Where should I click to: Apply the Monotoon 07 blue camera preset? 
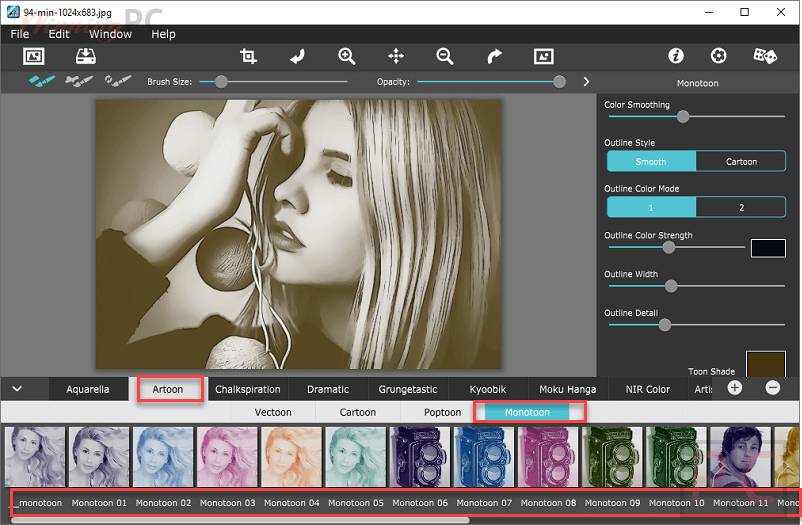pyautogui.click(x=484, y=457)
